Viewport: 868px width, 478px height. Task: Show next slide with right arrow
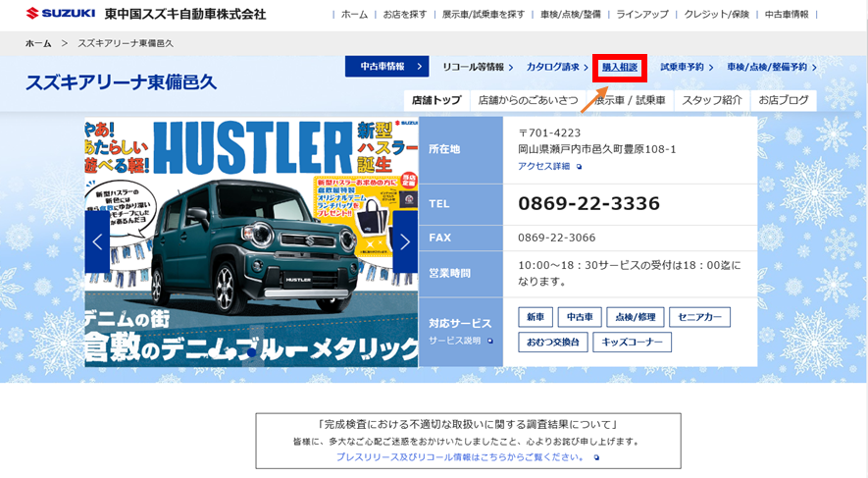tap(405, 242)
